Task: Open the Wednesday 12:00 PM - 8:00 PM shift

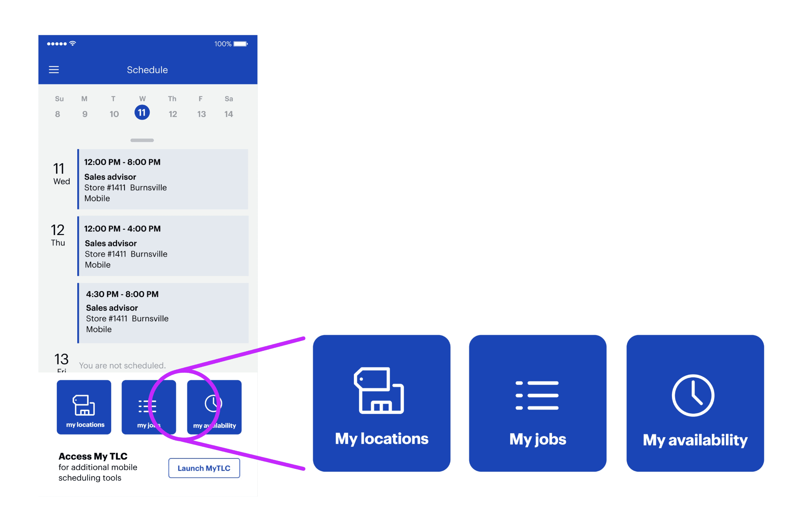Action: pyautogui.click(x=163, y=179)
